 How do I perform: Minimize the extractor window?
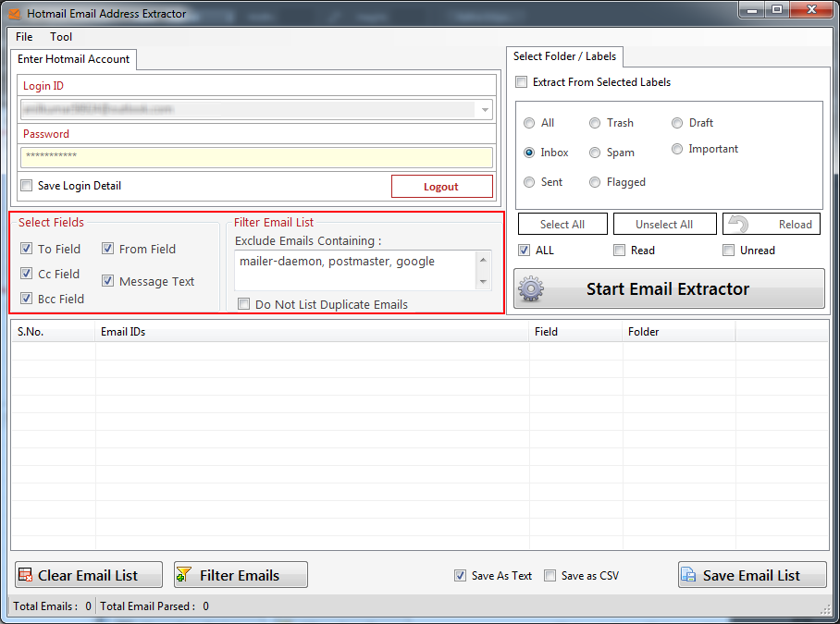click(753, 9)
